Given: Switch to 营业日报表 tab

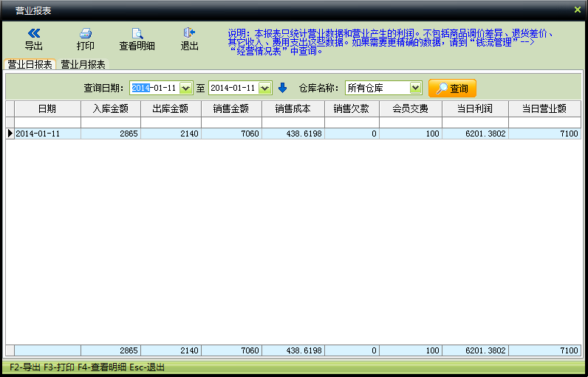Looking at the screenshot, I should coord(30,64).
